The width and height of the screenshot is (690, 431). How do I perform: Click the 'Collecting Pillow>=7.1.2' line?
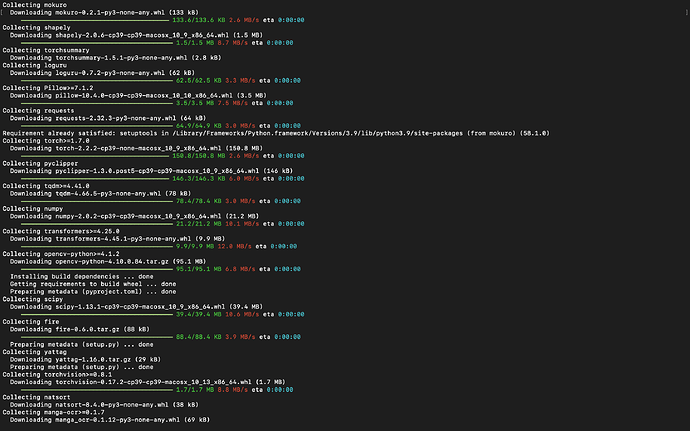(x=48, y=88)
